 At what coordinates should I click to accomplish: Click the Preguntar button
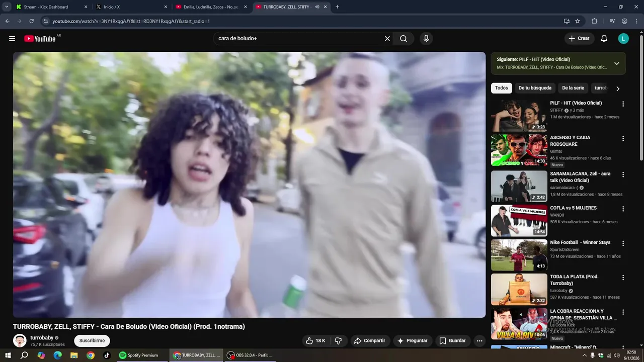point(413,341)
